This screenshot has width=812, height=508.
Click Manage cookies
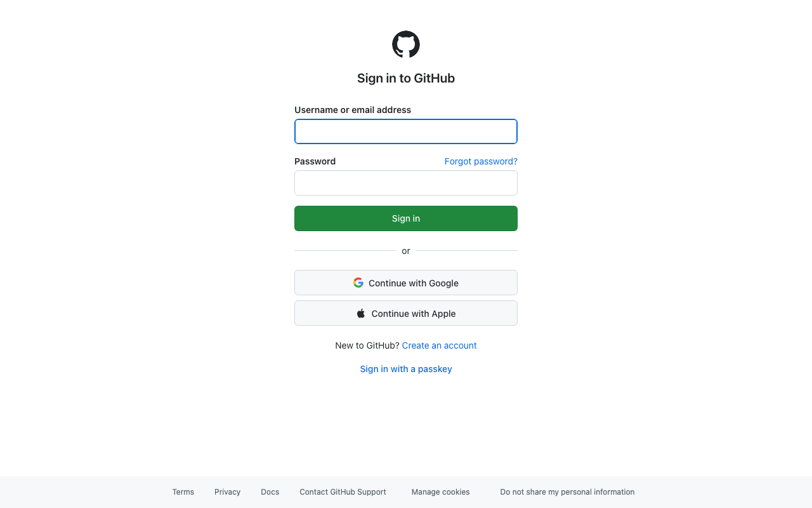(440, 491)
